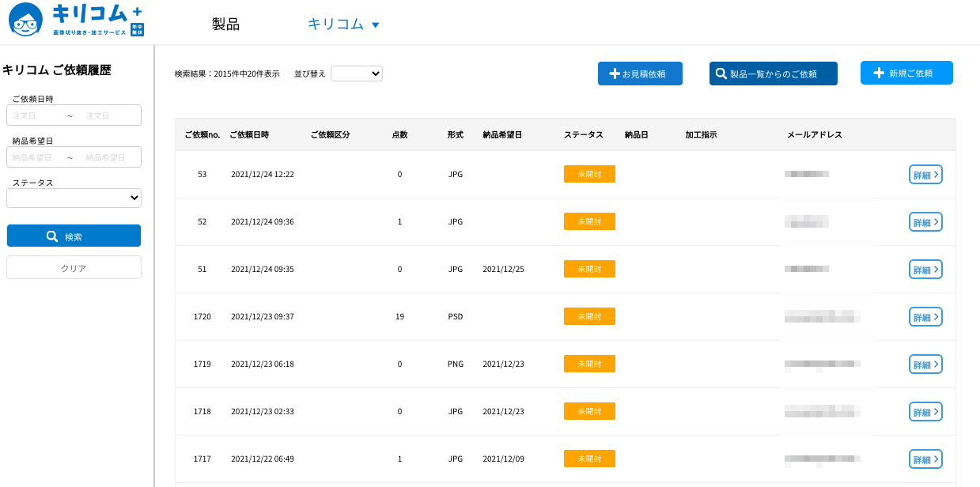Click delivery date 2021/12/25
Screen dimensions: 980x487
[503, 269]
